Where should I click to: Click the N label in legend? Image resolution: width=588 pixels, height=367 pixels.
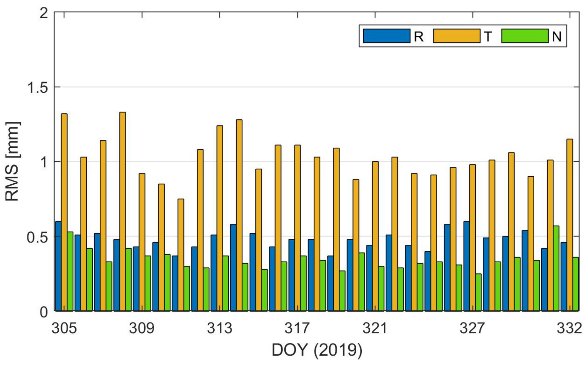[x=557, y=37]
